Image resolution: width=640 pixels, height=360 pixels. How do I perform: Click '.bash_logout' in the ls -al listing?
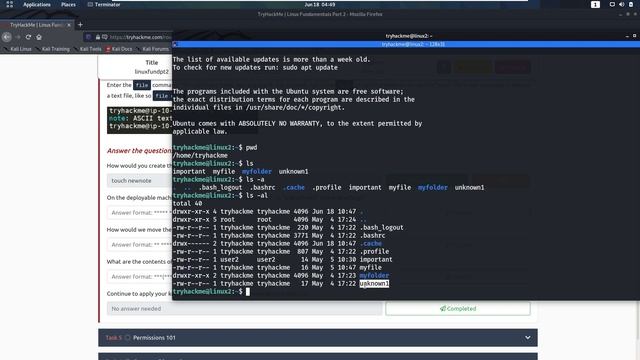[381, 227]
